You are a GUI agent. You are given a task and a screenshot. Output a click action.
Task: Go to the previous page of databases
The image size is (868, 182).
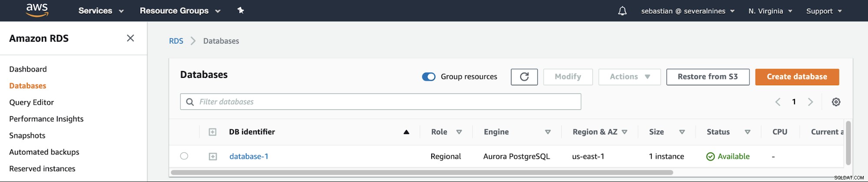778,102
